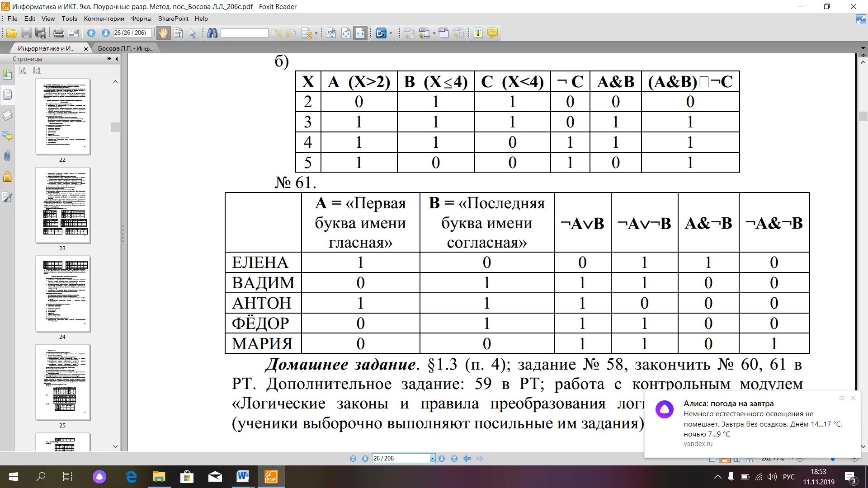Click the Open file folder icon
The width and height of the screenshot is (868, 488).
pyautogui.click(x=12, y=33)
